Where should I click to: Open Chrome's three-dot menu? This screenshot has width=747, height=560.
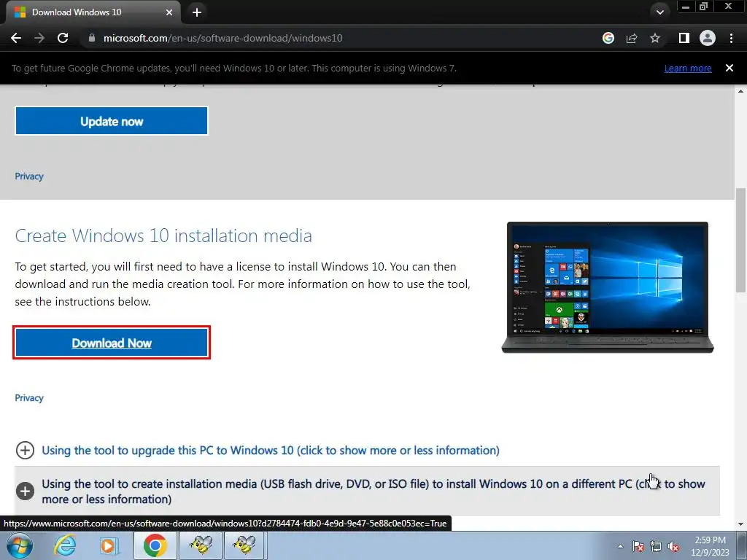(731, 38)
